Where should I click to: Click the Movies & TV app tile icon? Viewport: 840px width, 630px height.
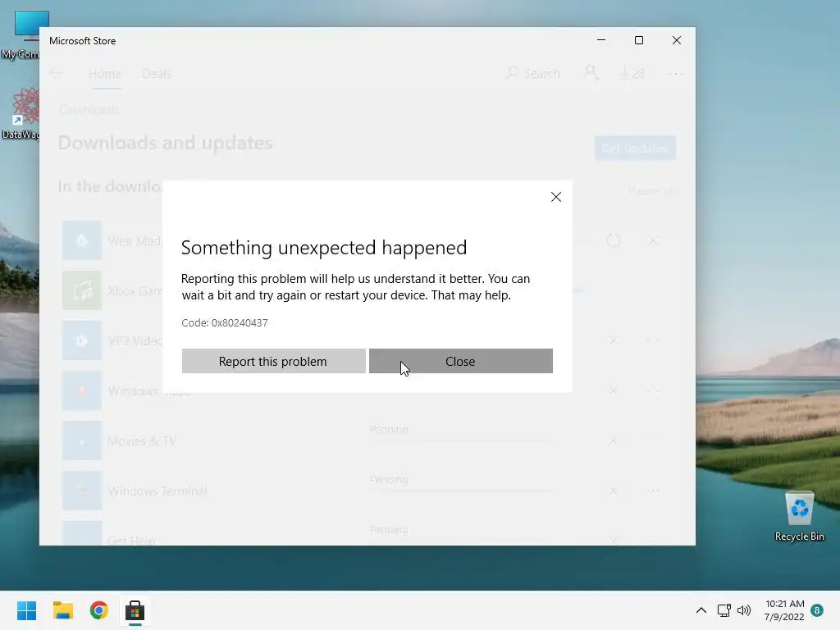point(82,441)
